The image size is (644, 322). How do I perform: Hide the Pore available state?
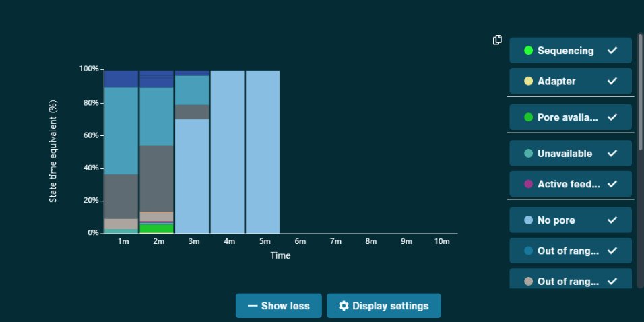pos(570,117)
